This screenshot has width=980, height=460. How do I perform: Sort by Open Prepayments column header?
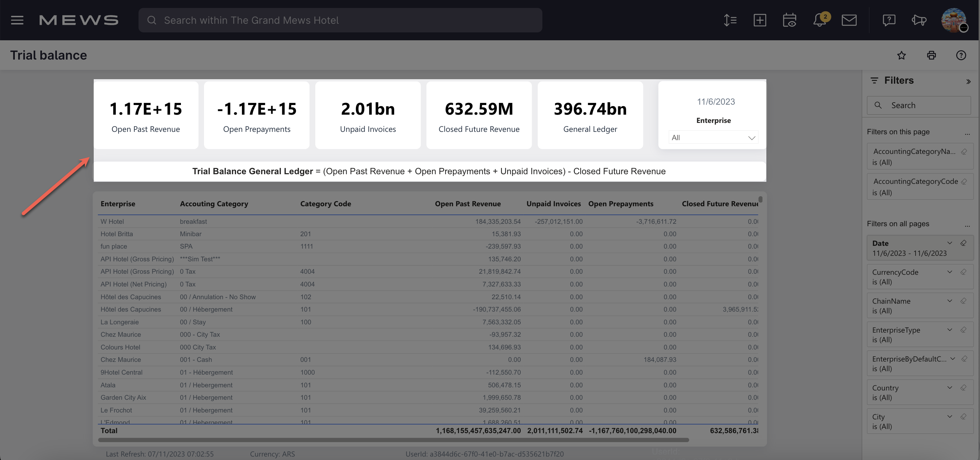pyautogui.click(x=621, y=204)
